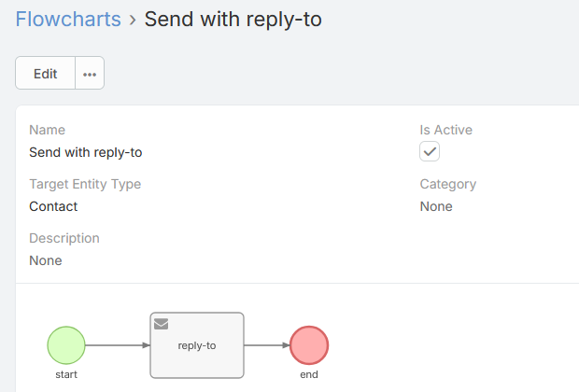This screenshot has width=579, height=392.
Task: Open the three-dots more actions dropdown
Action: click(x=90, y=73)
